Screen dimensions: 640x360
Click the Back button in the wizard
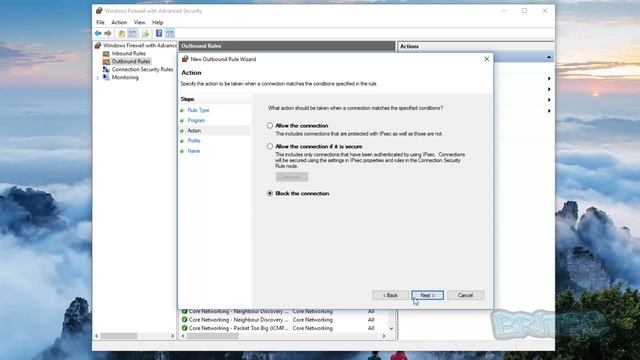coord(390,295)
